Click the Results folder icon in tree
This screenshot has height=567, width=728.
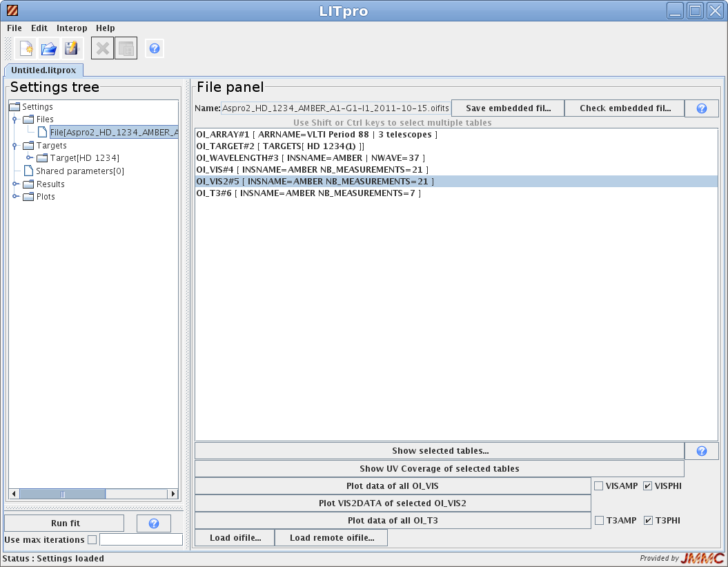pyautogui.click(x=29, y=184)
